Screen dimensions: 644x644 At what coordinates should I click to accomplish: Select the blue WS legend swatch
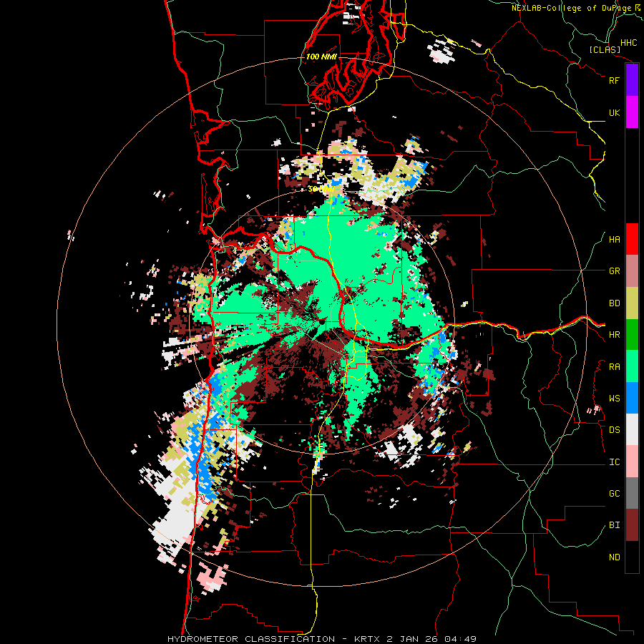632,398
